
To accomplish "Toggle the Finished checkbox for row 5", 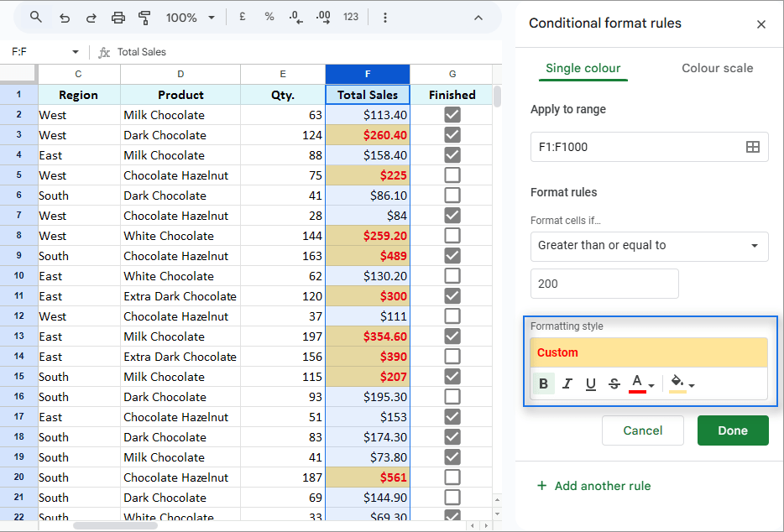I will coord(452,175).
